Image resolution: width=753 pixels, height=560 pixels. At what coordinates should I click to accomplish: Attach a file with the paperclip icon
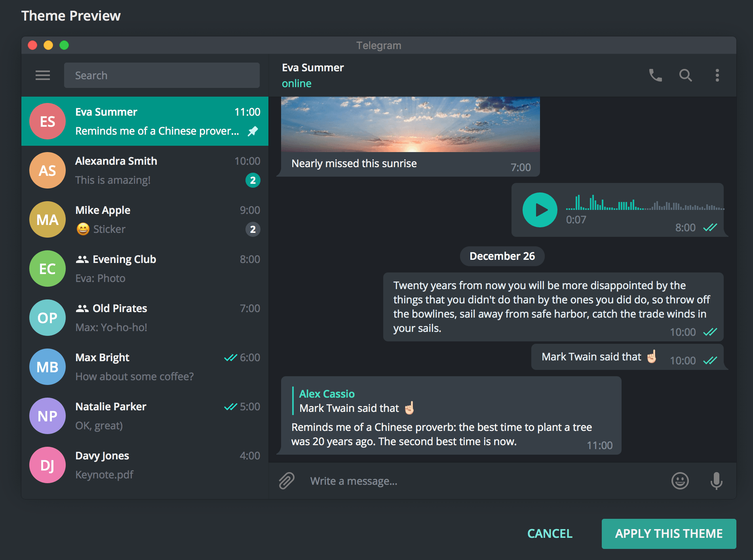click(x=286, y=480)
